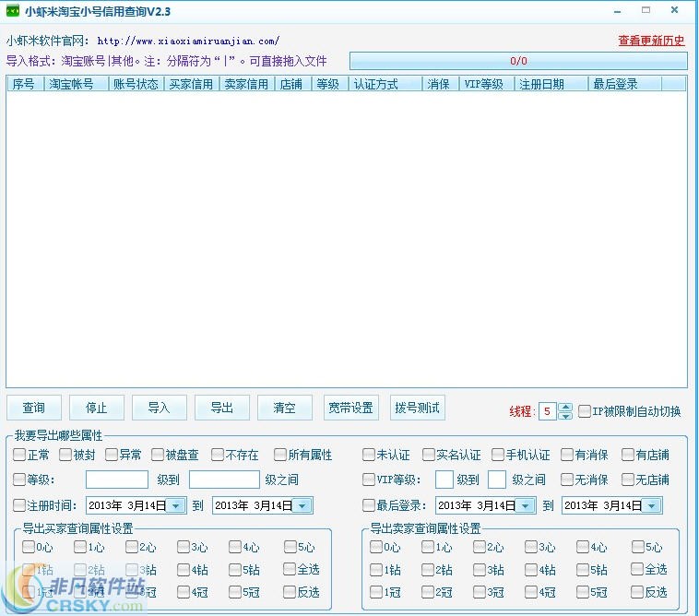
Task: Check buyer 5钻 checkbox
Action: (x=235, y=570)
